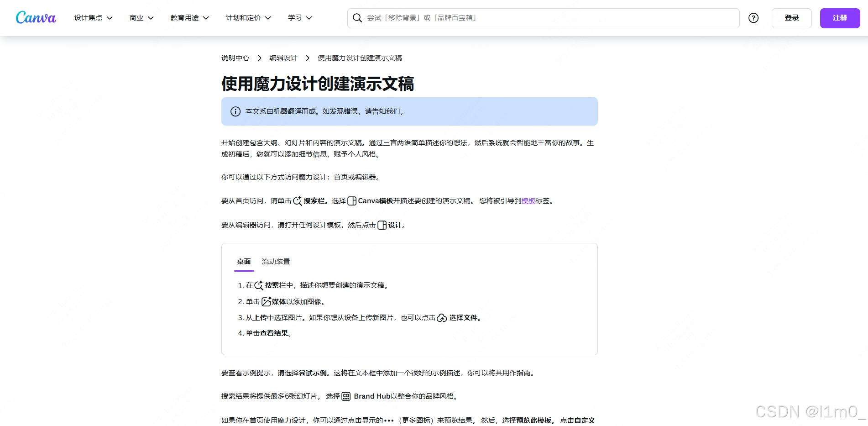Open the help question mark icon
This screenshot has width=868, height=426.
pos(753,18)
